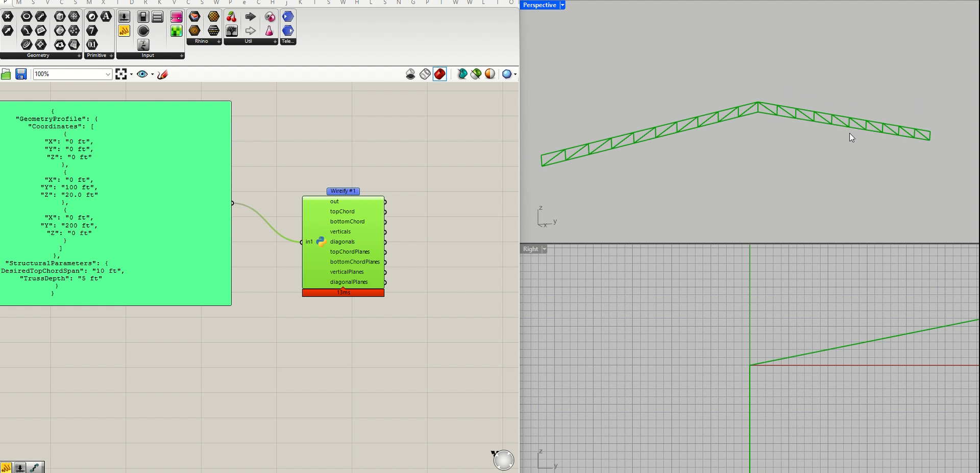Click the solid dark arrow Util icon
Screen dimensions: 980x473
click(251, 16)
